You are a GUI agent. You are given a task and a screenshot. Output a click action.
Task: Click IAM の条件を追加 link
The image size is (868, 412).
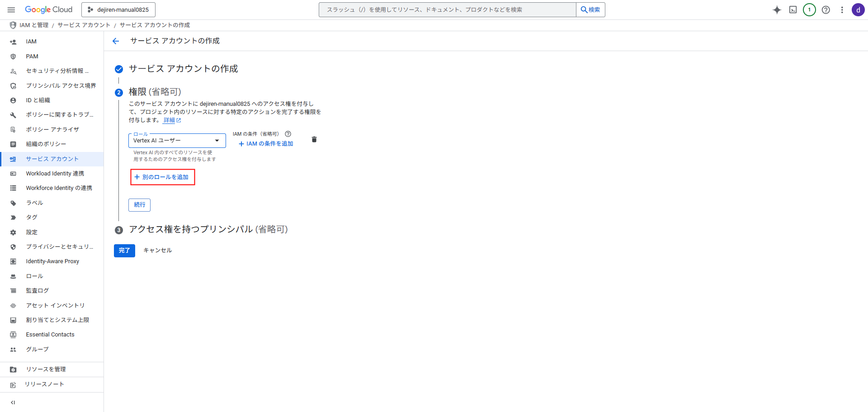[266, 144]
